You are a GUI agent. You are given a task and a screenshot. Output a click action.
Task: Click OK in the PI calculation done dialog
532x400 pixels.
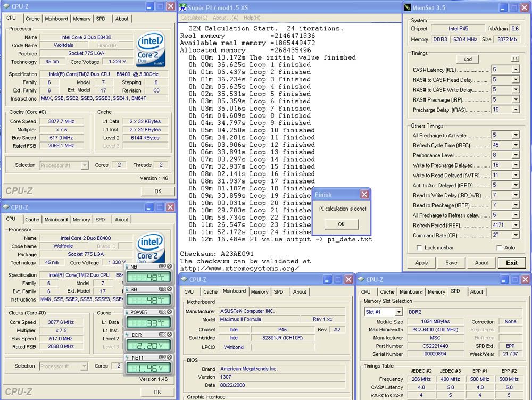click(342, 224)
